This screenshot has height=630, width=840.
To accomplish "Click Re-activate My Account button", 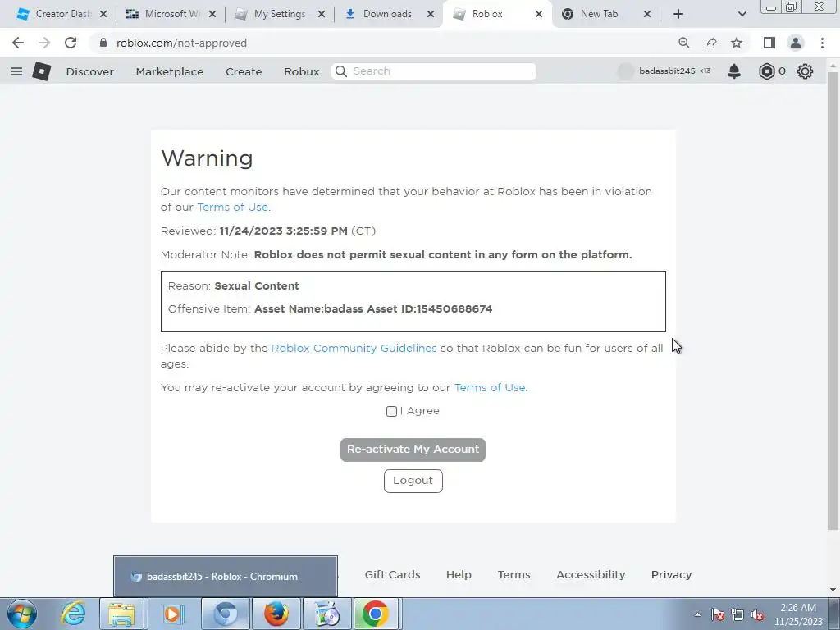I will point(413,450).
